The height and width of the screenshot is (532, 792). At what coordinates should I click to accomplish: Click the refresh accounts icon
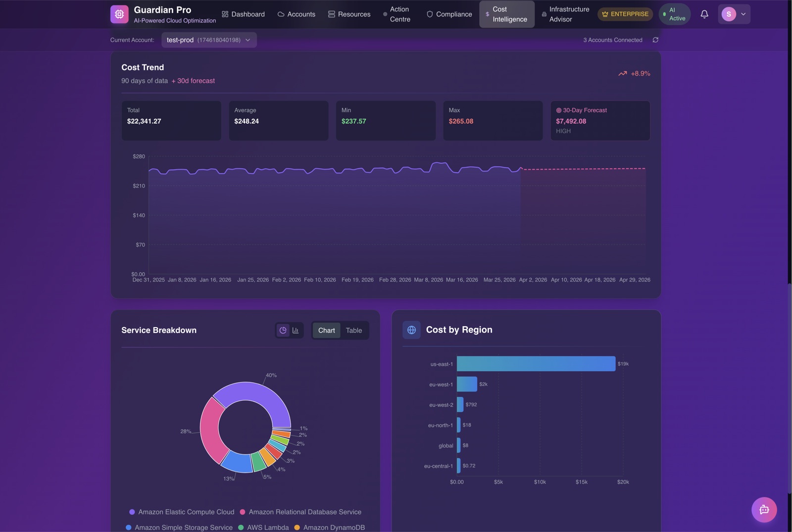point(655,40)
